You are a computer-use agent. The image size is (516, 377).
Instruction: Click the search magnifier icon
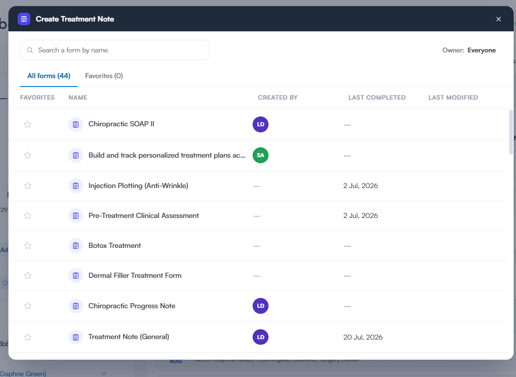point(30,50)
